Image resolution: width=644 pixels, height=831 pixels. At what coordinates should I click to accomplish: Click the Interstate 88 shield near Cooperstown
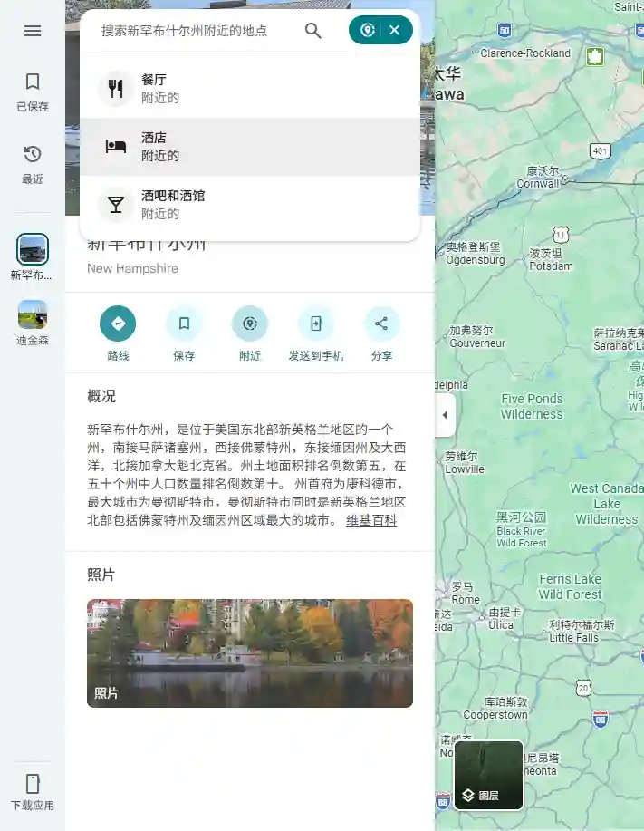(x=600, y=720)
